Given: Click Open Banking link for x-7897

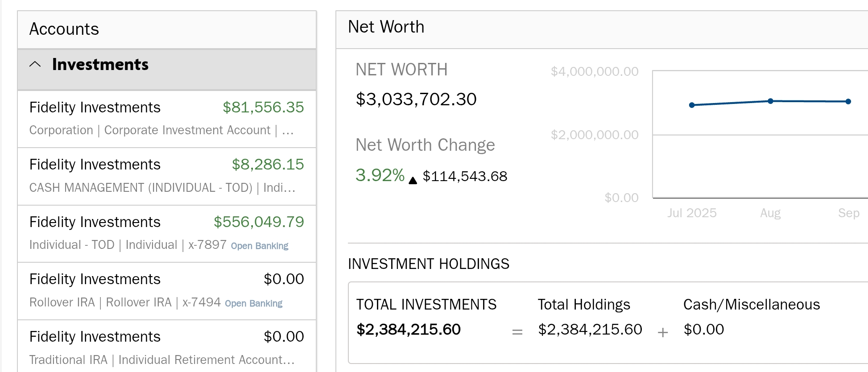Looking at the screenshot, I should [260, 246].
